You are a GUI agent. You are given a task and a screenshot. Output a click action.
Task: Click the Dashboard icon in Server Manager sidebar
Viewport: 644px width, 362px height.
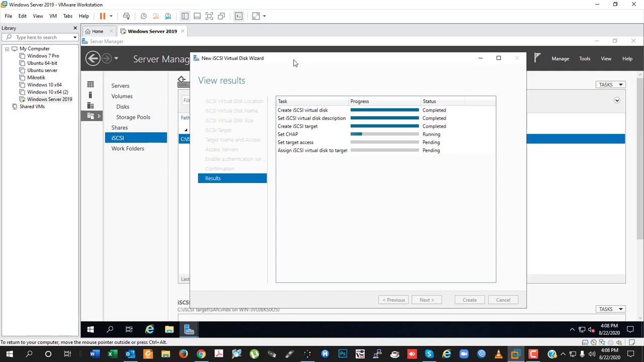91,85
